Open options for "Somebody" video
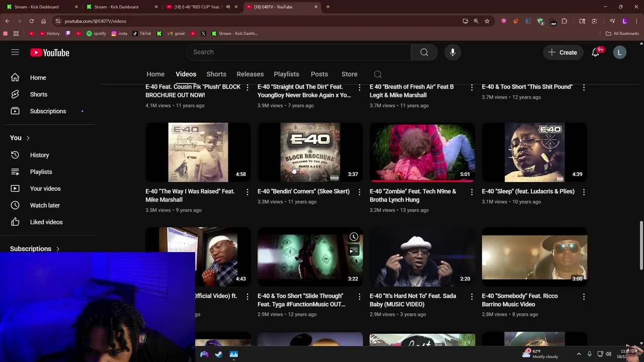 [584, 297]
